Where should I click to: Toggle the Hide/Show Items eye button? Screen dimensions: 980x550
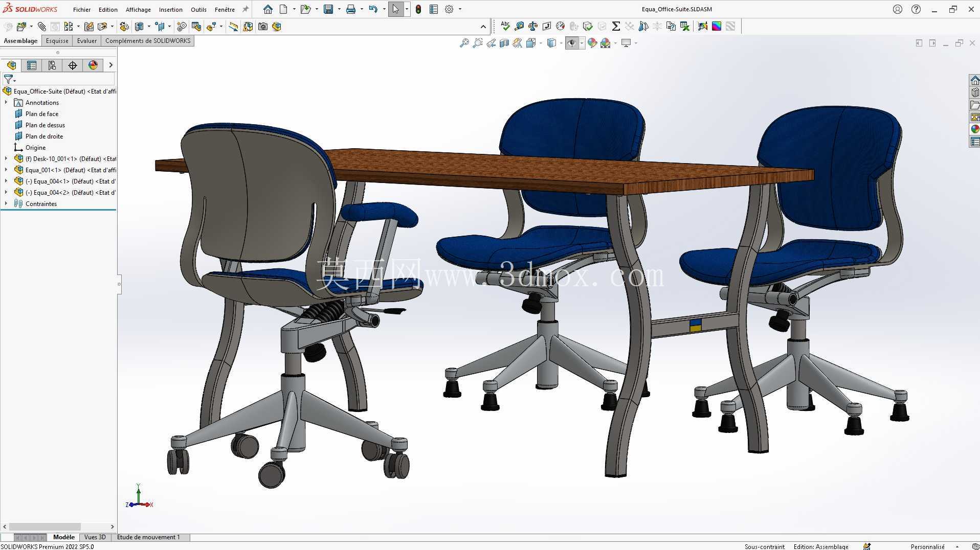pyautogui.click(x=572, y=43)
